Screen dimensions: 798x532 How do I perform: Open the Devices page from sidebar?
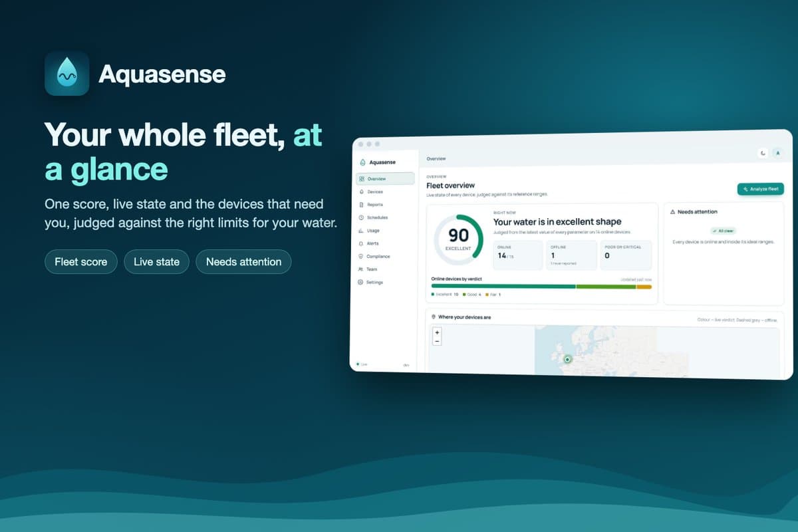pyautogui.click(x=385, y=192)
